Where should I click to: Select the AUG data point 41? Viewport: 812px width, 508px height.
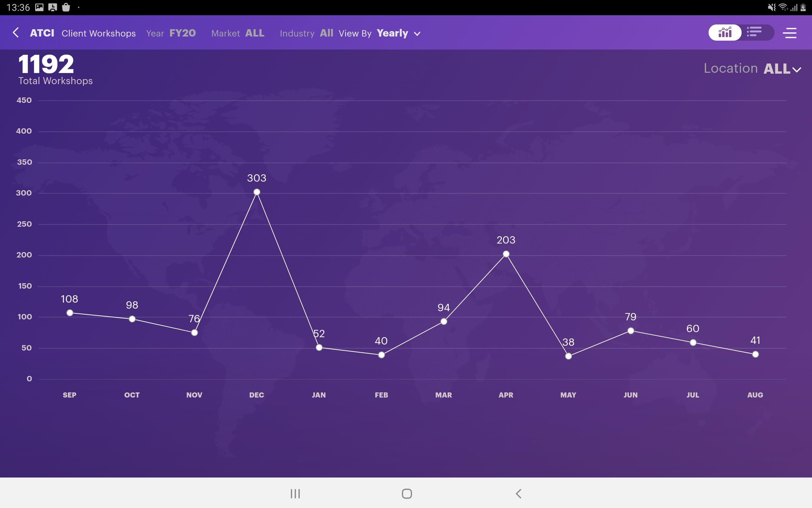point(755,354)
